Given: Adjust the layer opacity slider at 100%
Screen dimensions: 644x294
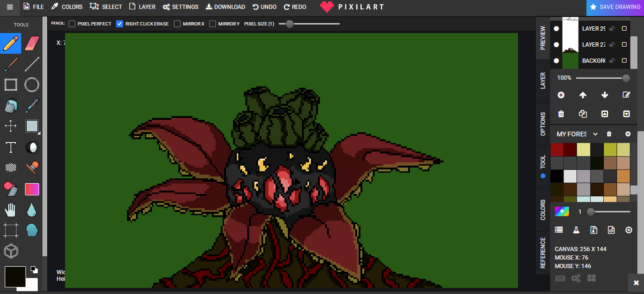Looking at the screenshot, I should click(x=603, y=78).
